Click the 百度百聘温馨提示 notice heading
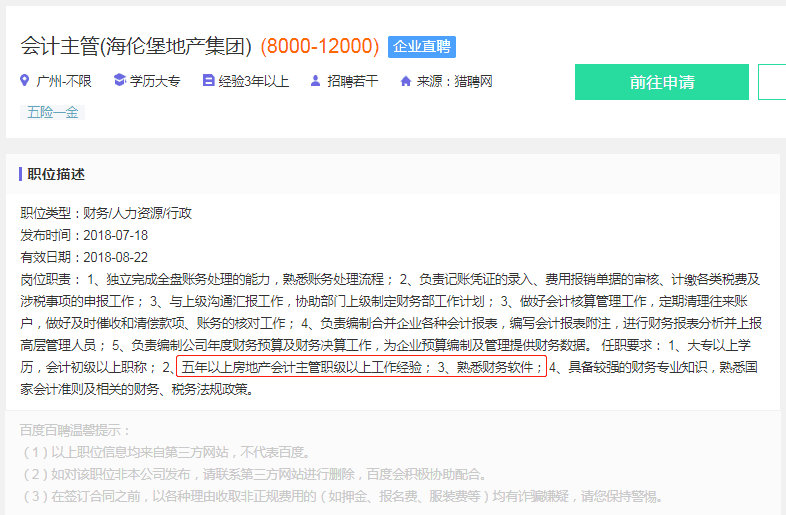786x515 pixels. tap(76, 430)
